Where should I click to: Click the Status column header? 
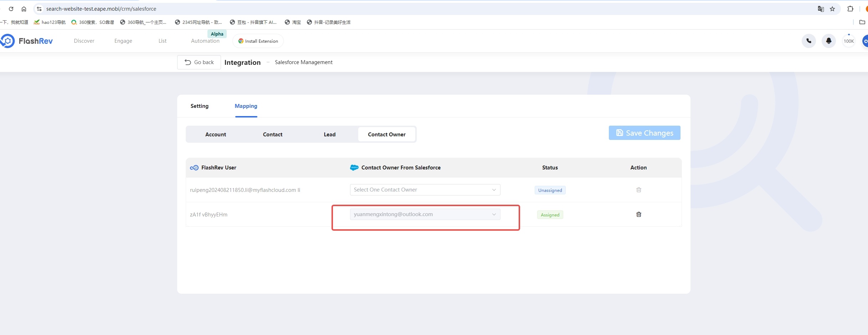[x=550, y=168]
